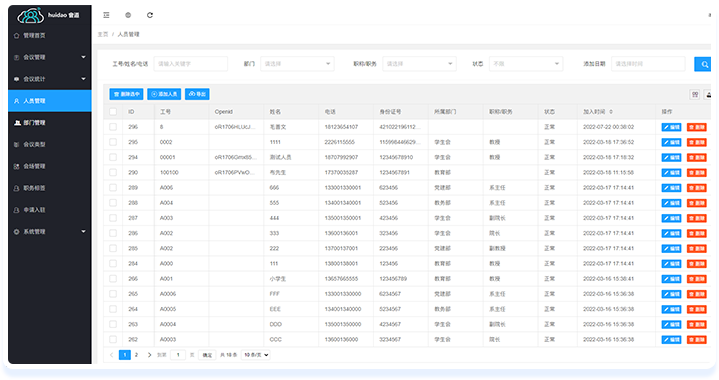Expand the 会议管理 sidebar submenu
This screenshot has width=719, height=380.
coord(50,57)
